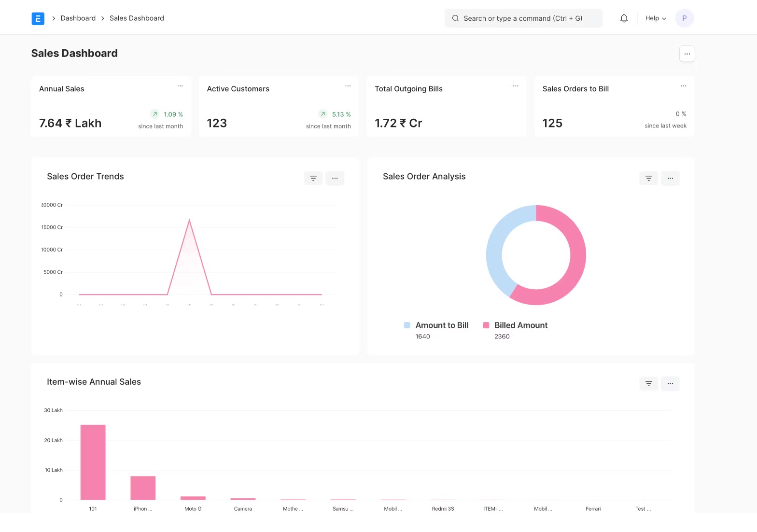The width and height of the screenshot is (757, 532).
Task: Open Annual Sales card options menu
Action: [180, 86]
